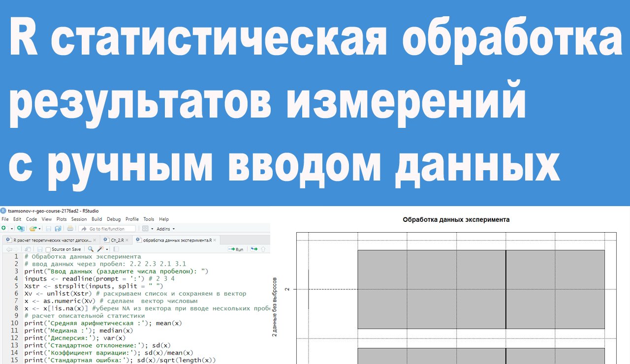Click the workspace panes grid icon
This screenshot has height=364, width=630.
(x=145, y=229)
